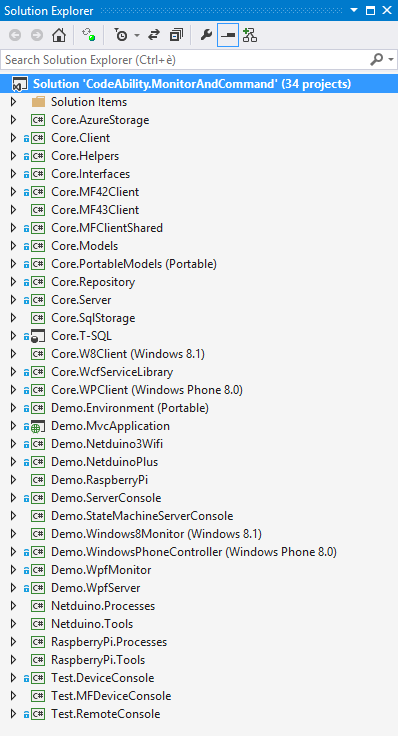
Task: Toggle the Preview Selected Items button
Action: [228, 36]
